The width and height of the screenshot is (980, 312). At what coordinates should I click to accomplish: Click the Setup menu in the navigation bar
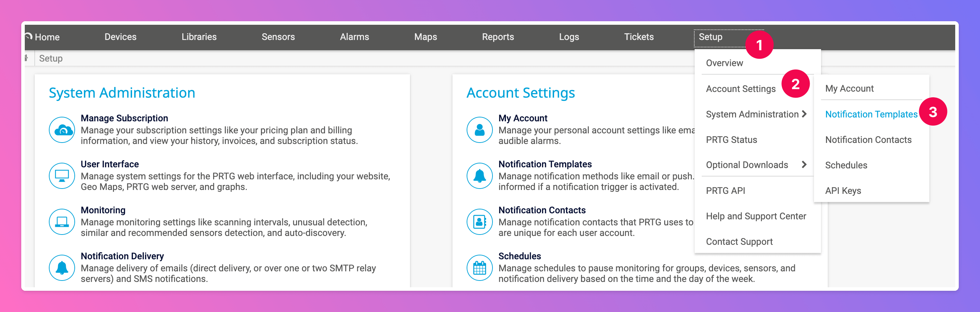click(710, 37)
